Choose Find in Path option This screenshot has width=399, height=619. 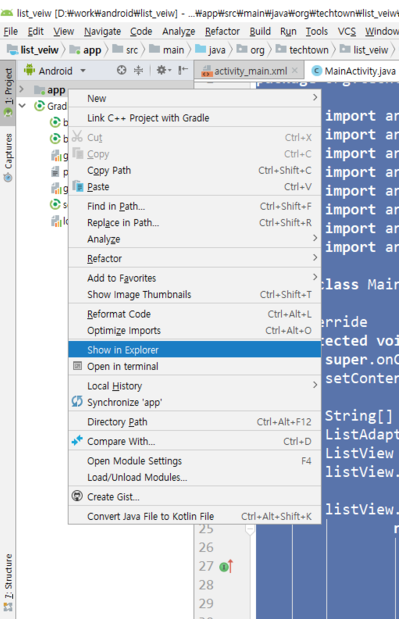click(194, 206)
